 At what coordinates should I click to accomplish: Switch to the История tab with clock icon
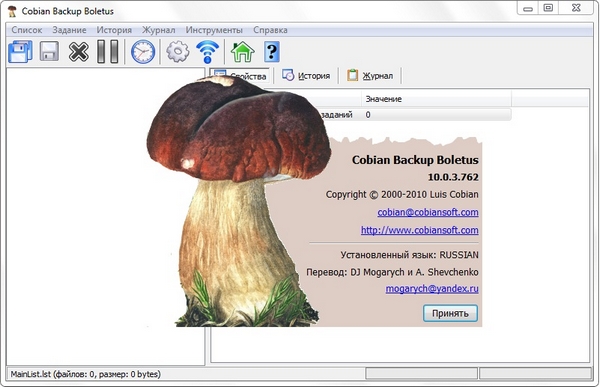(306, 76)
